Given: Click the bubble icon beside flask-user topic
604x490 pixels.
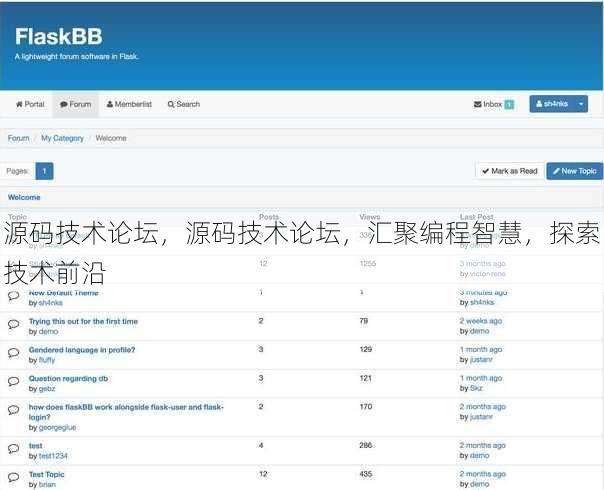Looking at the screenshot, I should click(13, 410).
